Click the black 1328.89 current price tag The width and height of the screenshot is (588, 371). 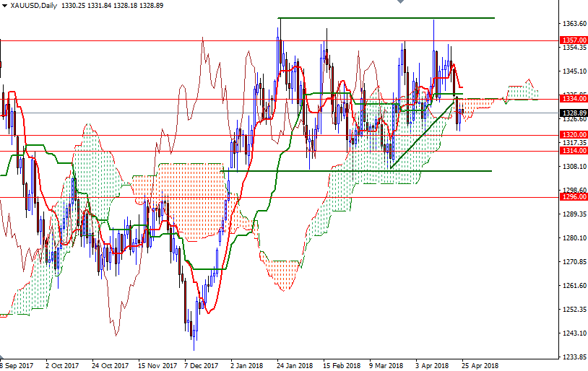pos(573,113)
